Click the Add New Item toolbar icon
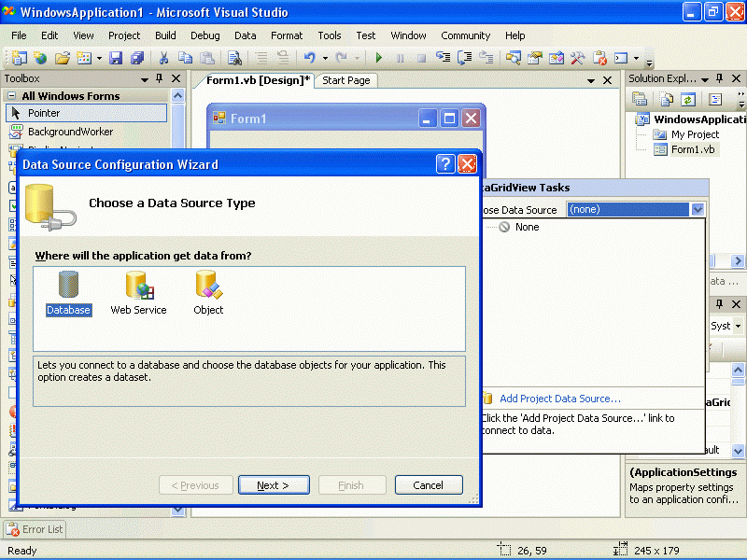The image size is (747, 560). (84, 58)
